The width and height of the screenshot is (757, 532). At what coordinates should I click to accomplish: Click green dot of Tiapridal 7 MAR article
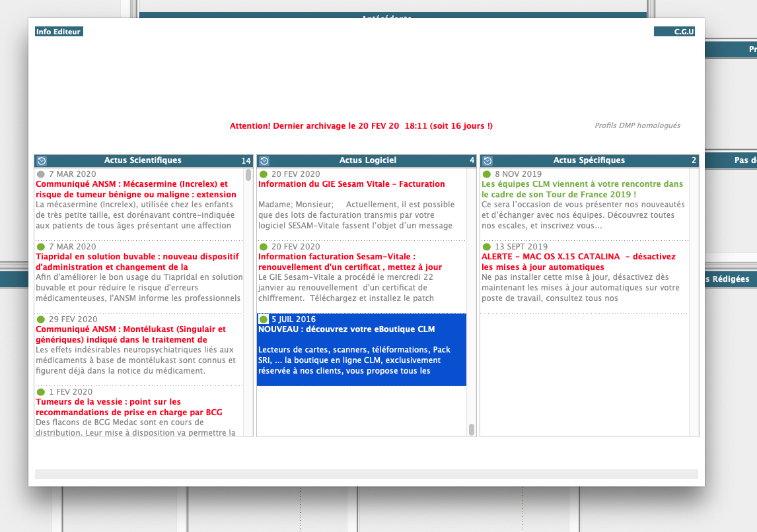click(41, 246)
